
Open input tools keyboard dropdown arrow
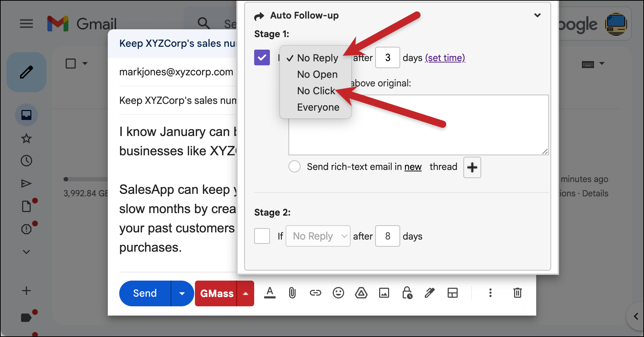[602, 64]
